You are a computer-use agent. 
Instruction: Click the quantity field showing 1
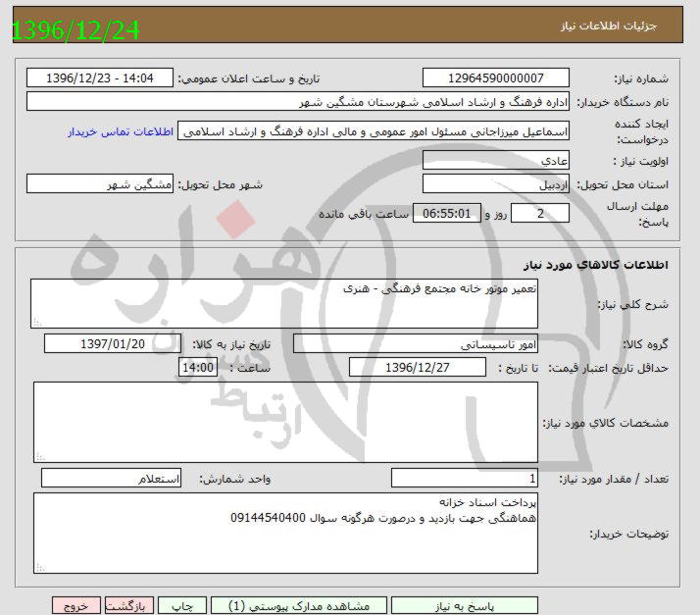[465, 478]
